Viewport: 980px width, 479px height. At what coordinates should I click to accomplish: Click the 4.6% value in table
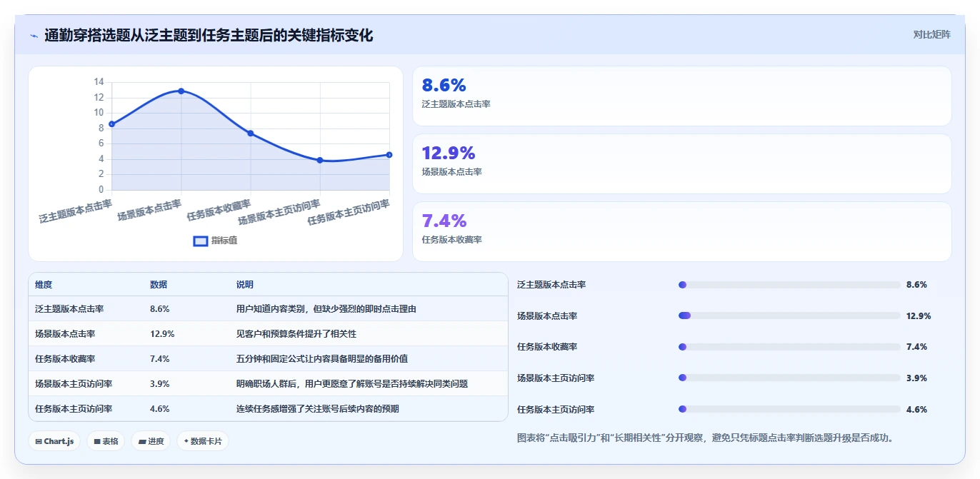tap(159, 409)
